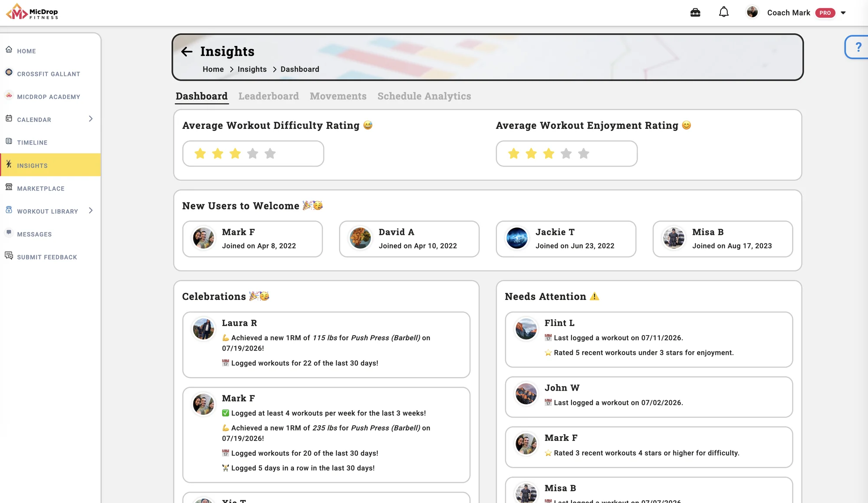Click Dashboard breadcrumb link
The width and height of the screenshot is (868, 503).
pyautogui.click(x=300, y=69)
